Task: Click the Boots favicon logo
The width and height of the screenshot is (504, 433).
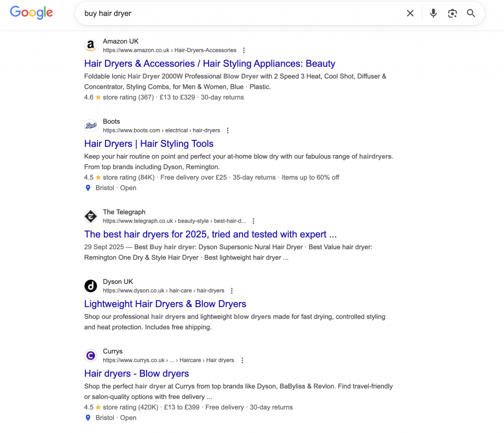Action: point(91,126)
